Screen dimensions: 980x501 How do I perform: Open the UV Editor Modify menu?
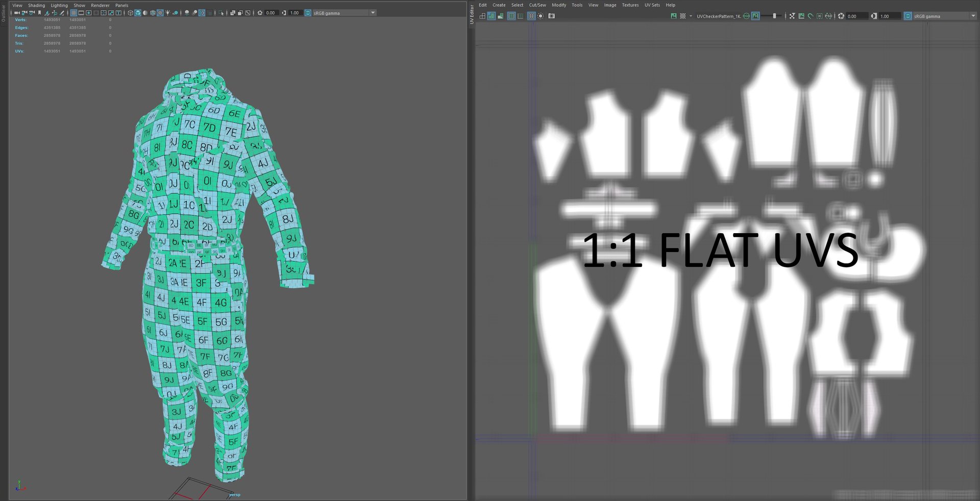coord(559,5)
